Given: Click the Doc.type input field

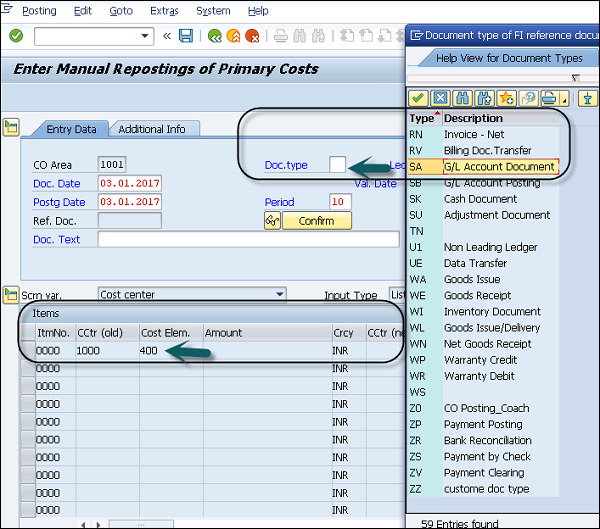Looking at the screenshot, I should pyautogui.click(x=338, y=164).
